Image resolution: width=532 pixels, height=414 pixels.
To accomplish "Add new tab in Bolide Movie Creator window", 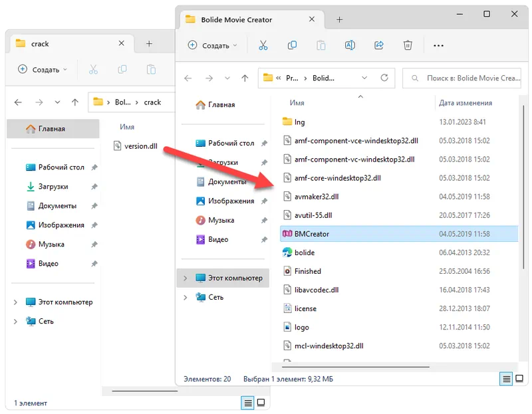I will coord(339,20).
